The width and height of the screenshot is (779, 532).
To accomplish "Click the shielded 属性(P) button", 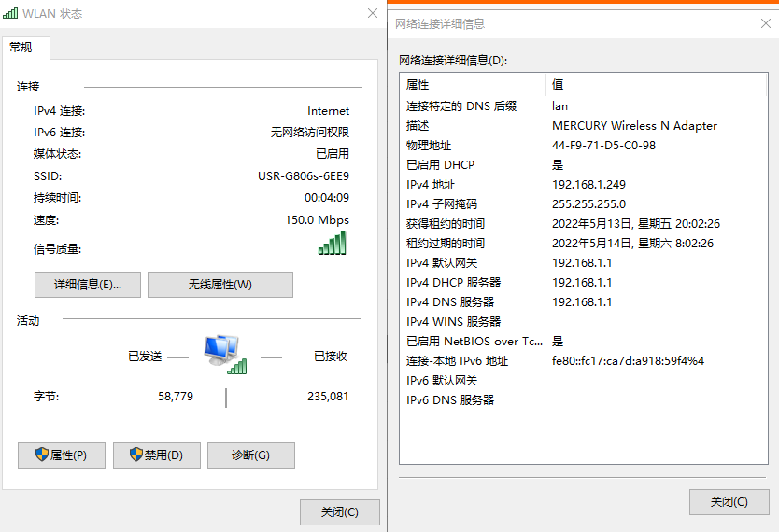I will pos(62,455).
